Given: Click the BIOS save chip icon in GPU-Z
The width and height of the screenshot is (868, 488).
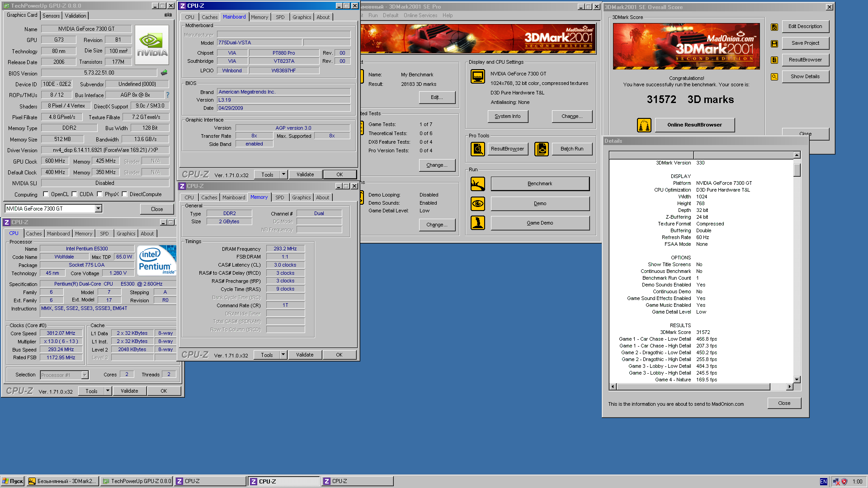Looking at the screenshot, I should point(164,73).
